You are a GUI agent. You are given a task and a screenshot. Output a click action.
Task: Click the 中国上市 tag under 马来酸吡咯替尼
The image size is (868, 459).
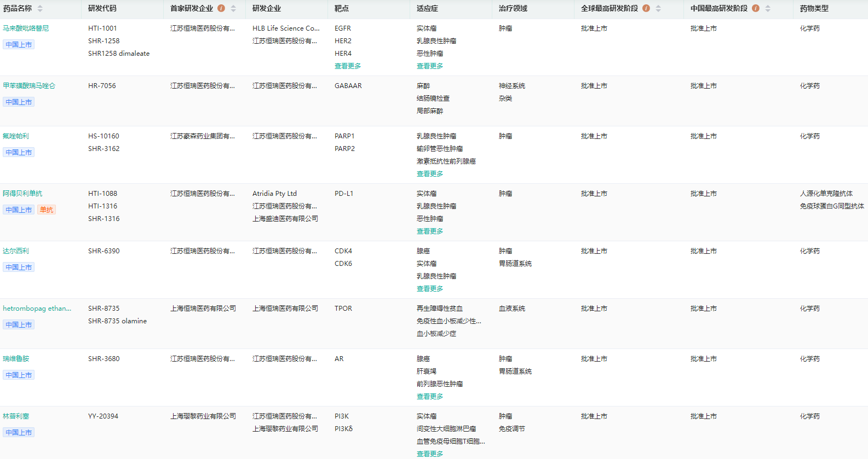click(x=19, y=45)
